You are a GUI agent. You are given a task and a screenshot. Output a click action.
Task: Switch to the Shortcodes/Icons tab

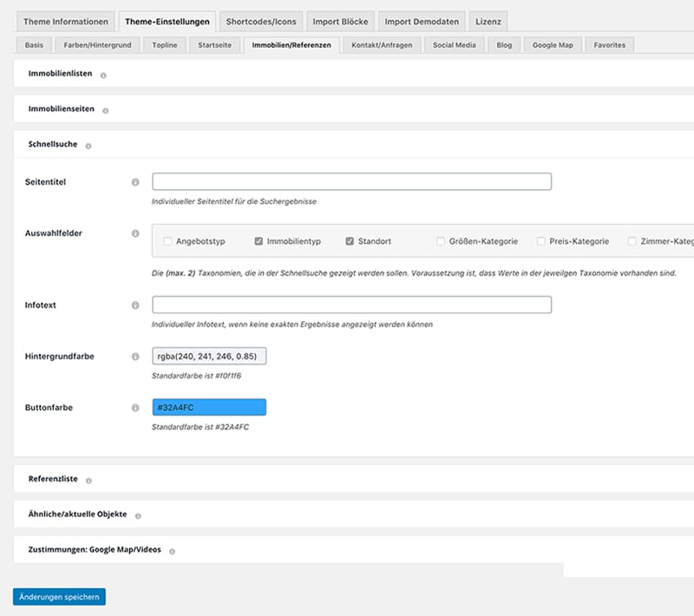(261, 22)
